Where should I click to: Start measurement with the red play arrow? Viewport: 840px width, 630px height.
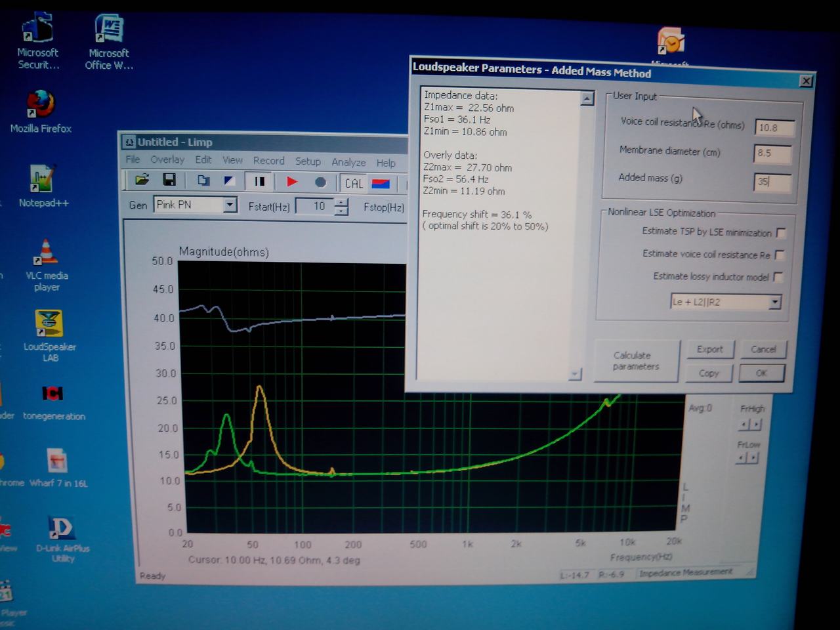pos(293,182)
